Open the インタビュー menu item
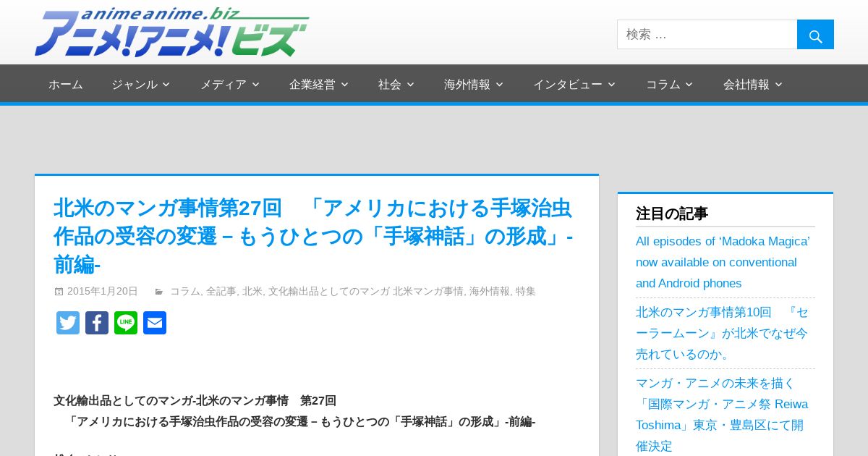This screenshot has height=456, width=868. pos(568,85)
